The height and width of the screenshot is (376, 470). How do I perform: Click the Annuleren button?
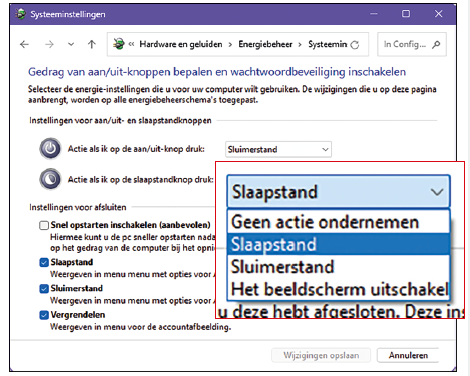[408, 355]
